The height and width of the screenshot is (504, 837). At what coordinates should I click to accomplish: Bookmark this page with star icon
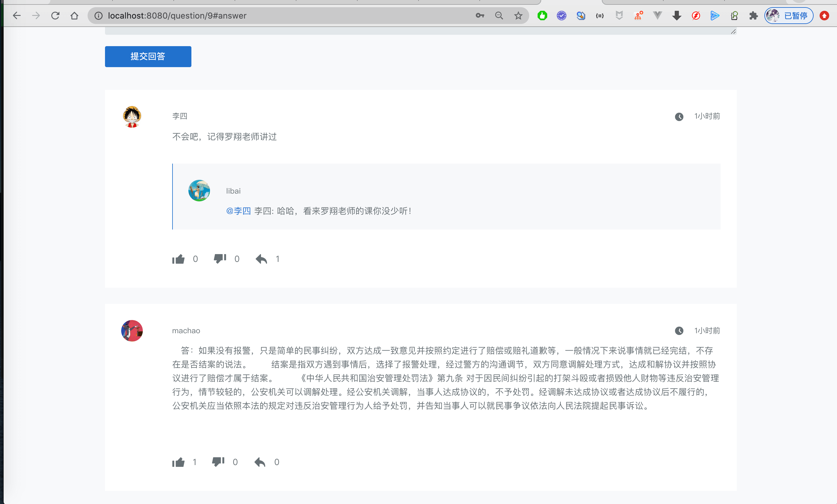[518, 16]
